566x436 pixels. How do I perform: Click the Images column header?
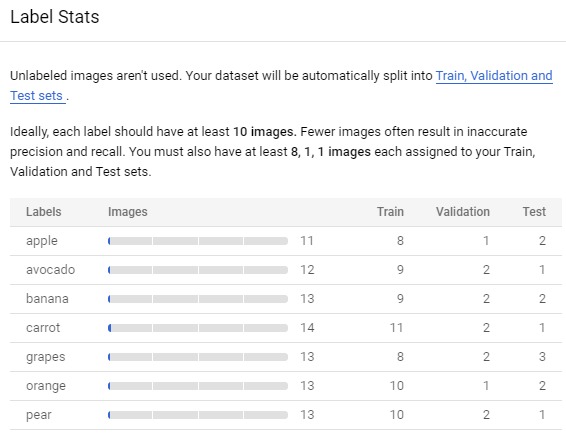click(x=127, y=212)
